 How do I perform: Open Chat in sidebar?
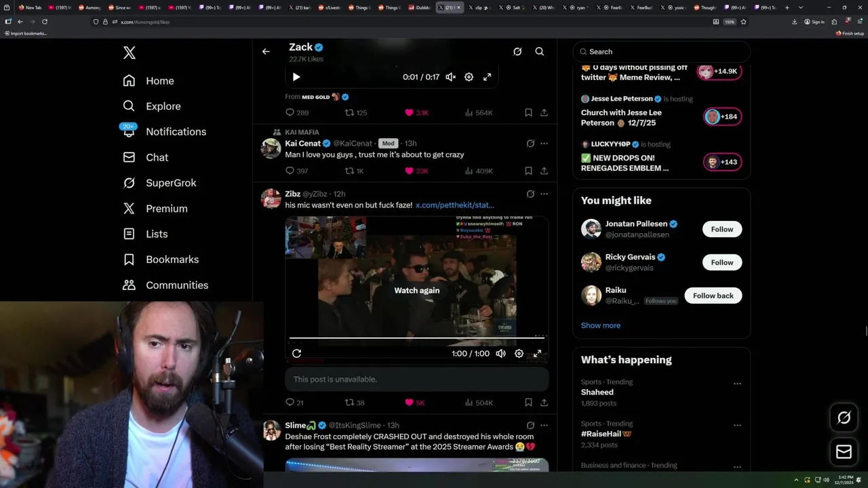point(145,157)
